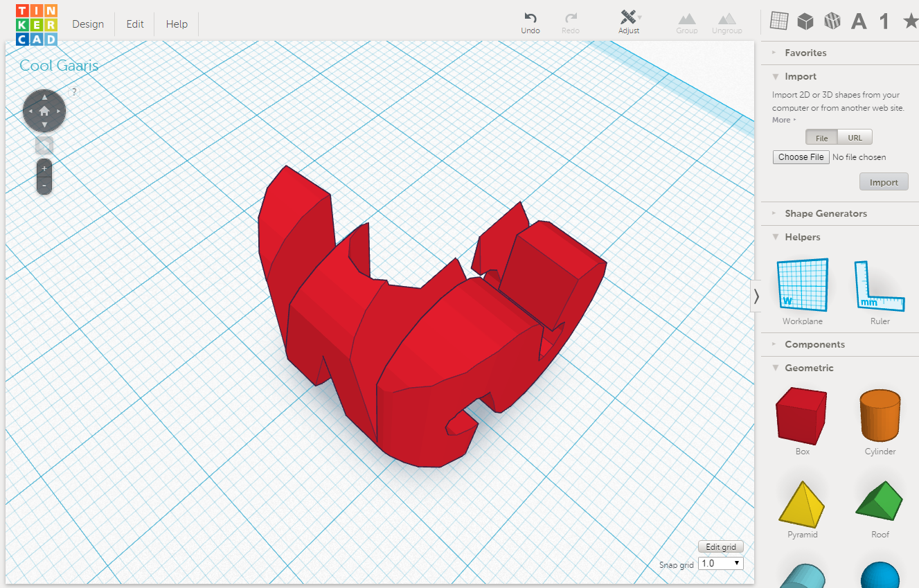Open the Edit menu
This screenshot has height=588, width=919.
click(x=134, y=24)
